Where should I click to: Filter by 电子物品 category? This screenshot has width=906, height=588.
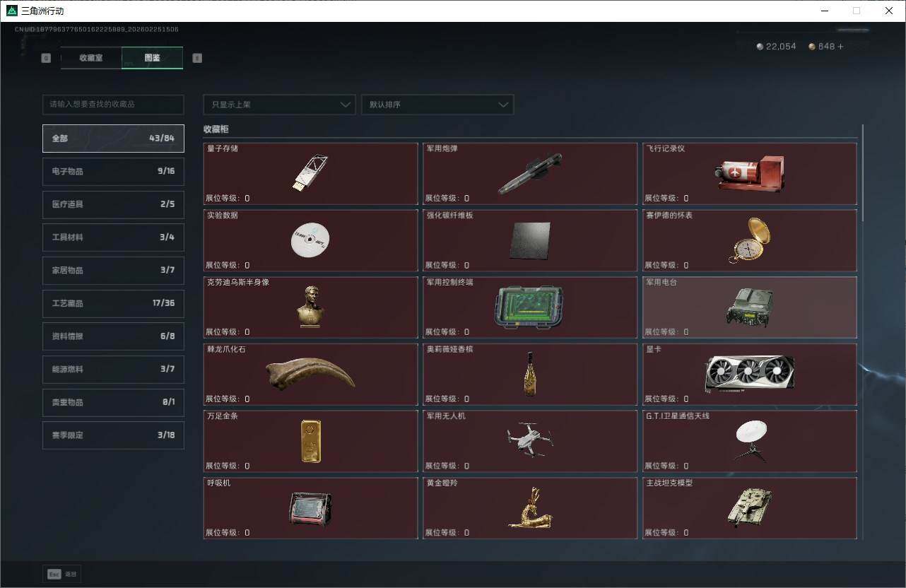[113, 171]
